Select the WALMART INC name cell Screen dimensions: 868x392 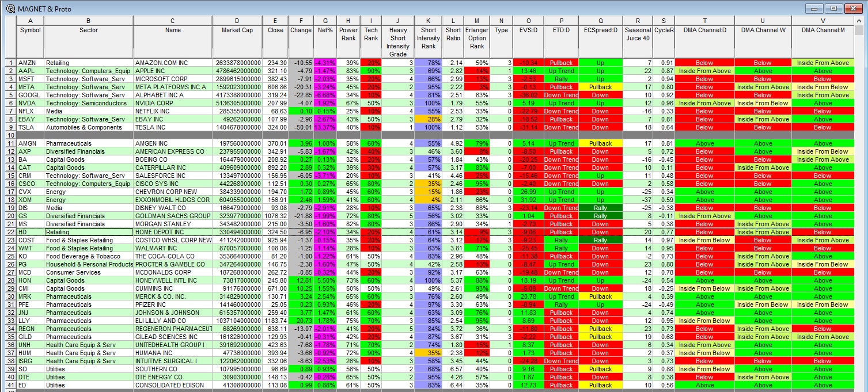pyautogui.click(x=173, y=248)
